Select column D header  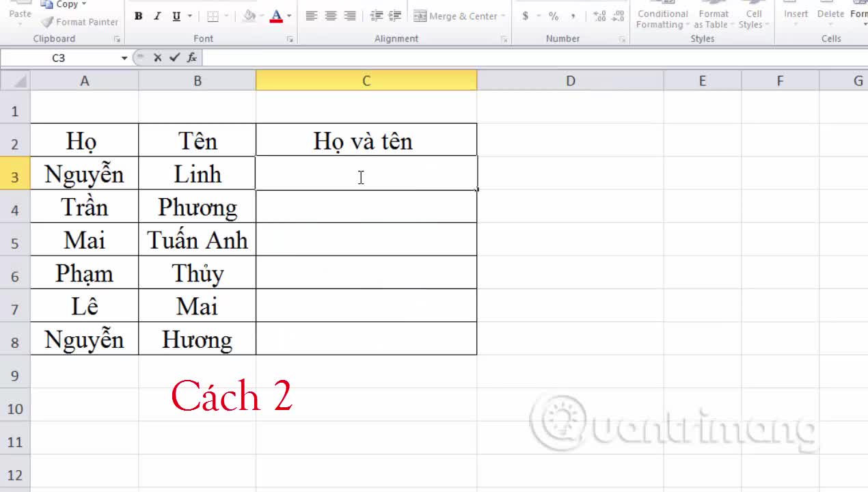click(570, 81)
